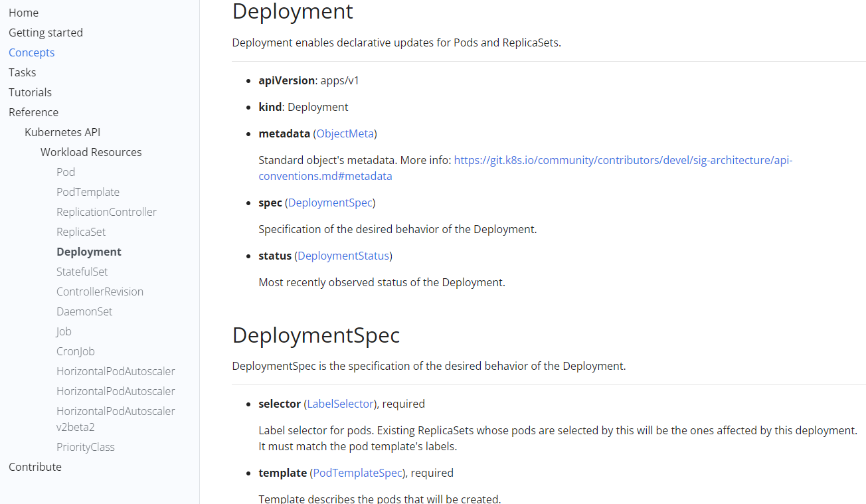Open the DeploymentStatus link next to status
The height and width of the screenshot is (504, 866).
(343, 256)
